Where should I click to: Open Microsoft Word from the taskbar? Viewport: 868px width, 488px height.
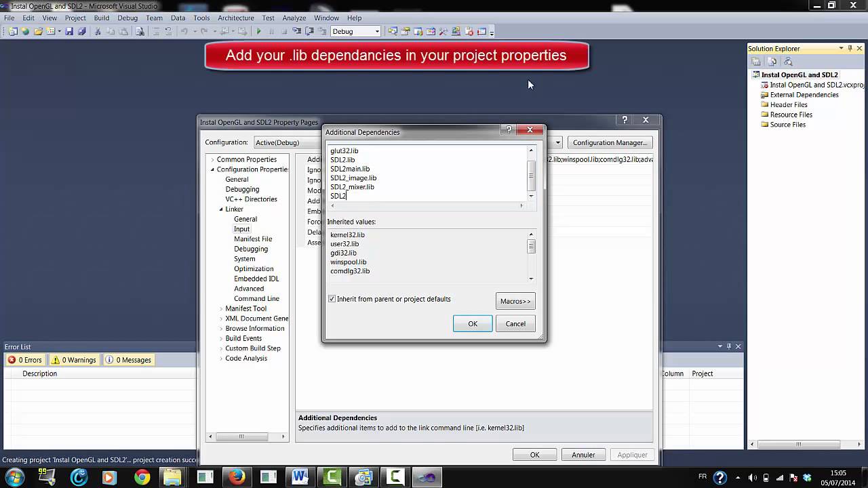pos(300,477)
